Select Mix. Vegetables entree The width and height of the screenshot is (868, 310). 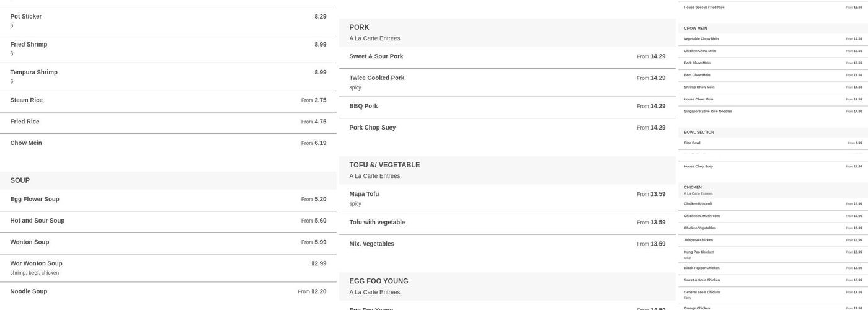pyautogui.click(x=507, y=245)
